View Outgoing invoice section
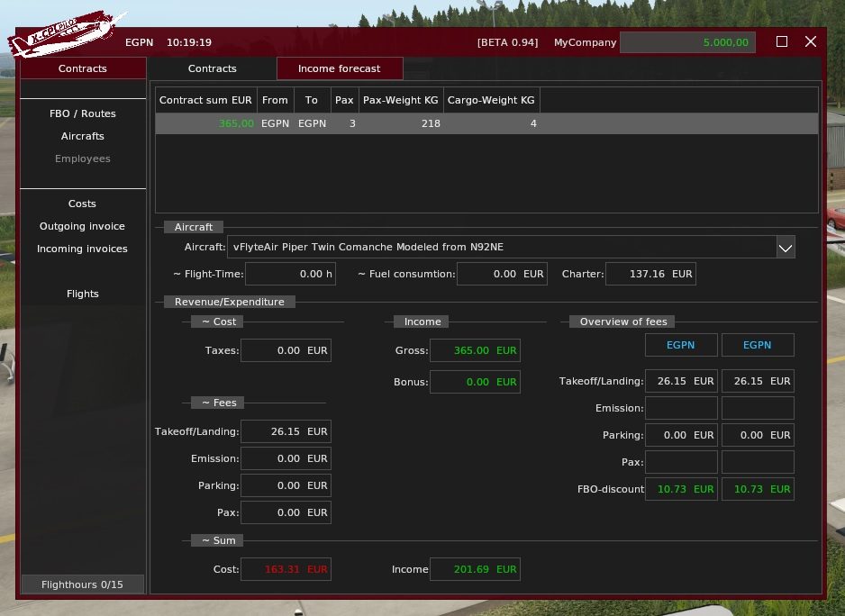845x616 pixels. (x=82, y=226)
